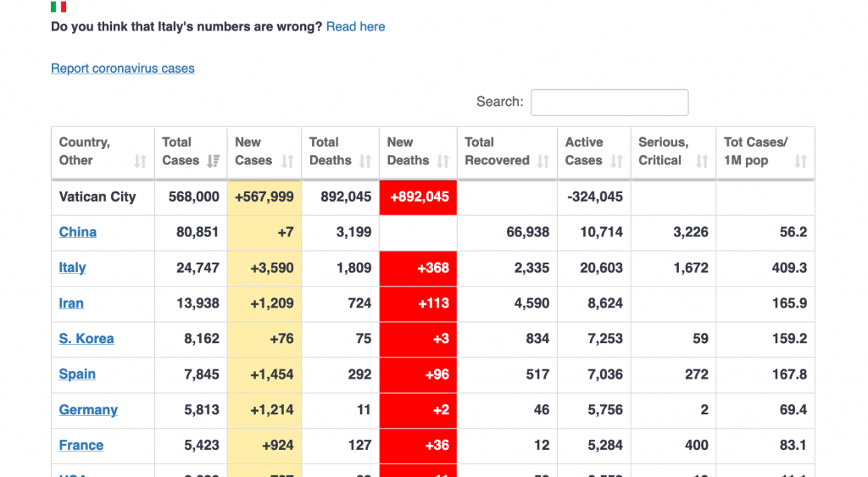Image resolution: width=868 pixels, height=477 pixels.
Task: Sort by Serious, Critical arrow icon
Action: (702, 161)
